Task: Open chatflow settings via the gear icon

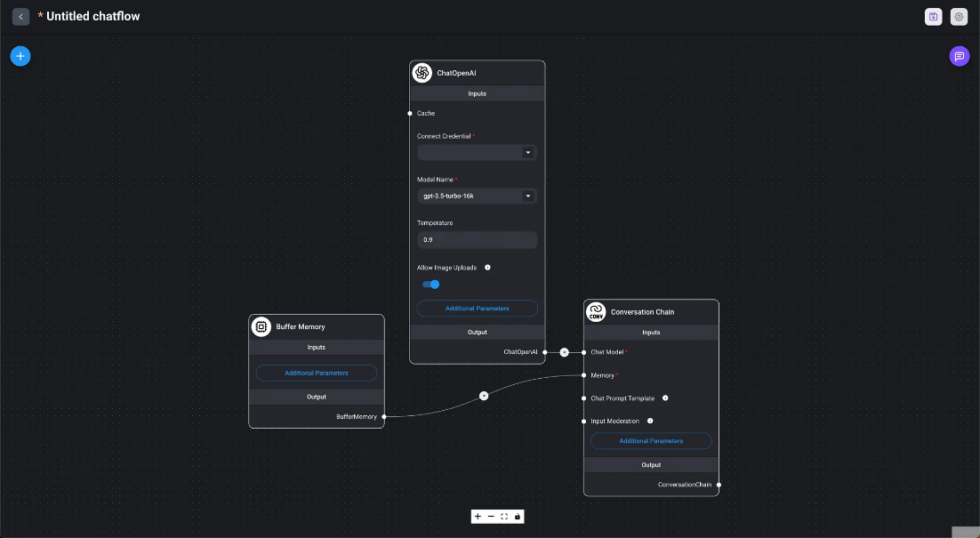Action: (x=959, y=17)
